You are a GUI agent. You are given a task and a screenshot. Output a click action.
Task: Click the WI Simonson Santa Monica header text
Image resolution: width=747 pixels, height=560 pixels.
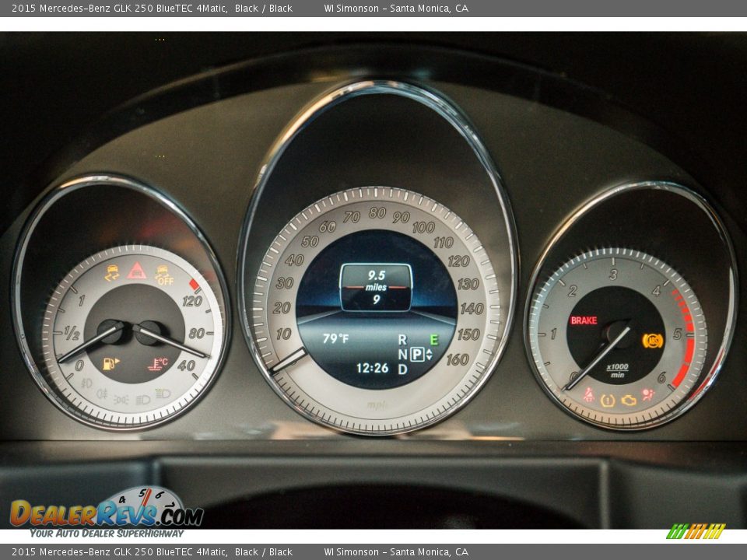click(x=396, y=8)
